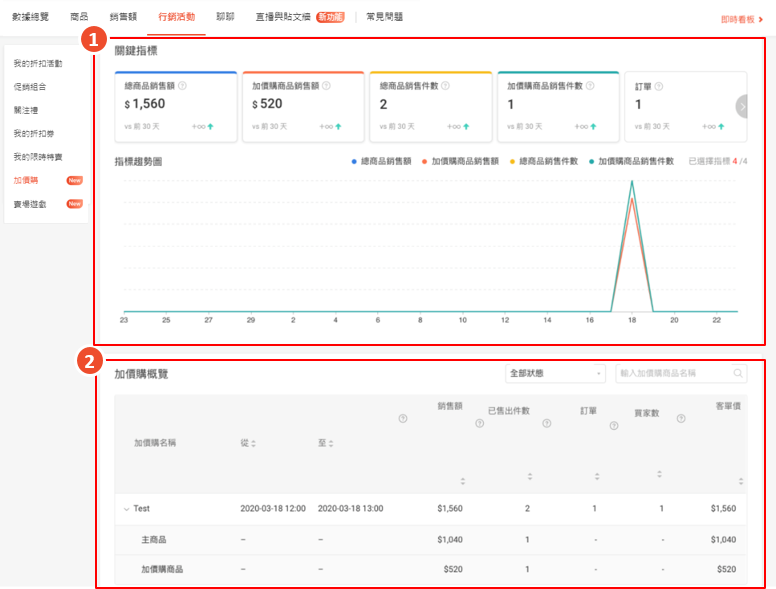
Task: Click the blue 總商品銷售額 legend dot
Action: 355,161
